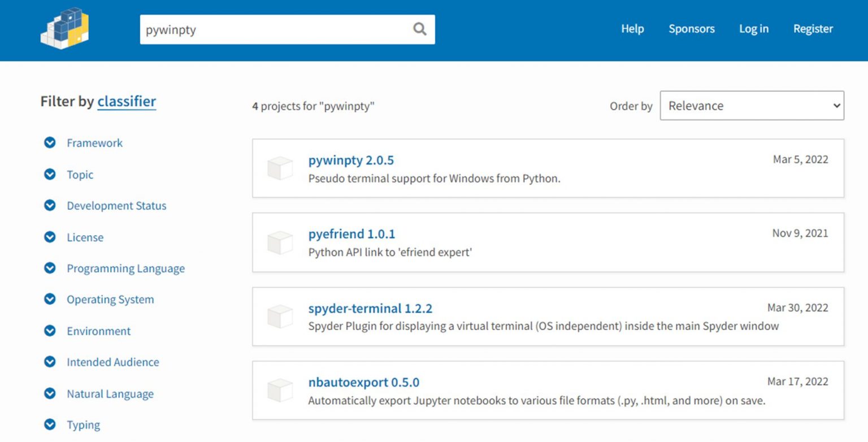Open the Sponsors page

tap(692, 29)
